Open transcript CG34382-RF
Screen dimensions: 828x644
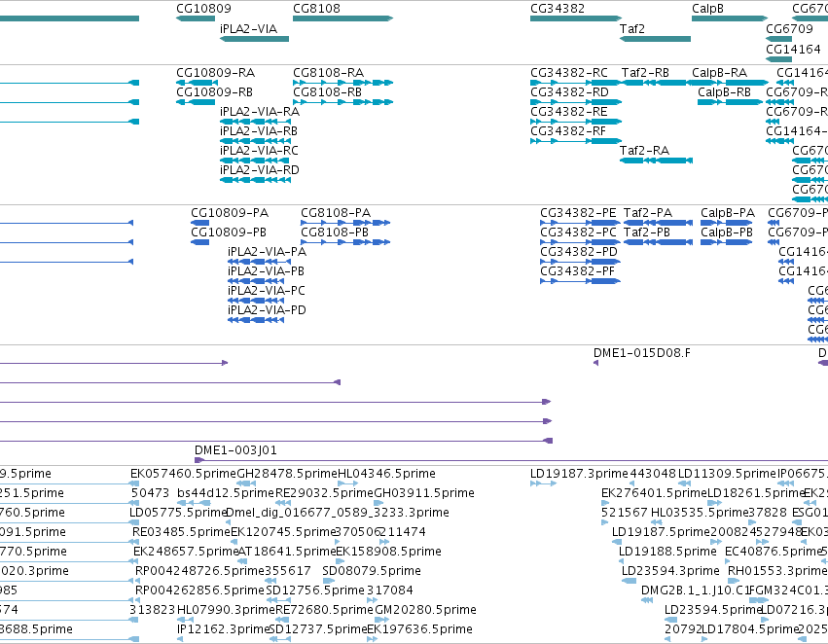[576, 141]
